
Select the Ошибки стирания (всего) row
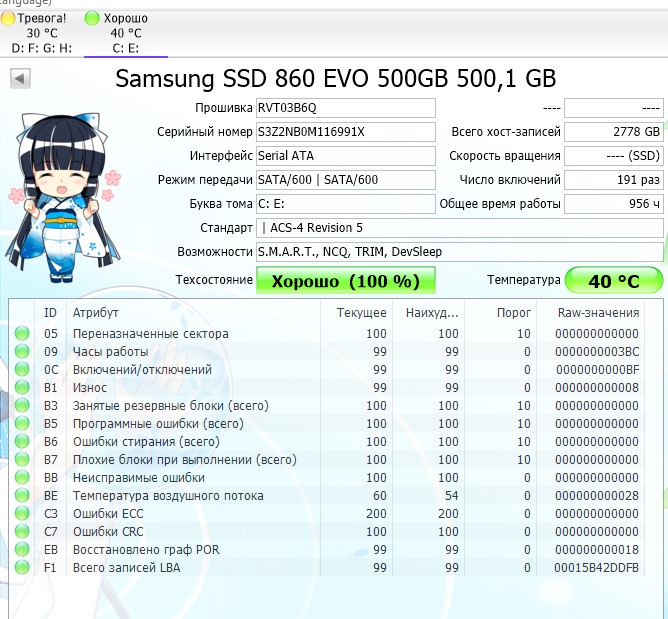click(x=327, y=441)
